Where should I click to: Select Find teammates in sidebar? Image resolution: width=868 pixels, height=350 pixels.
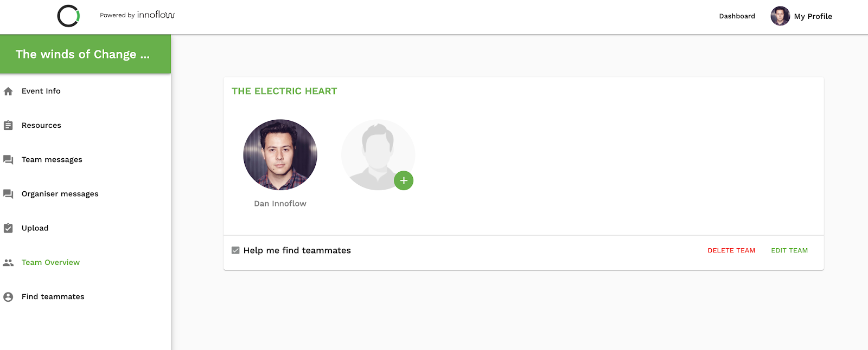pyautogui.click(x=53, y=296)
